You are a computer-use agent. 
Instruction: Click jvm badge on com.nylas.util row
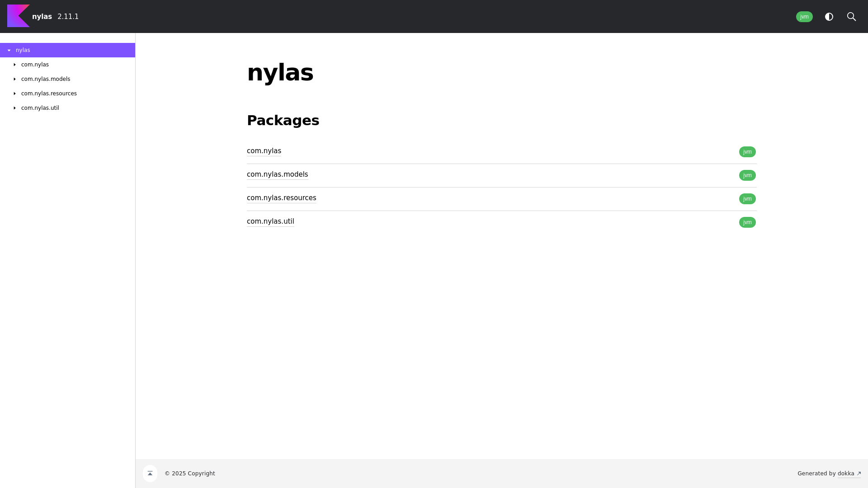(747, 222)
